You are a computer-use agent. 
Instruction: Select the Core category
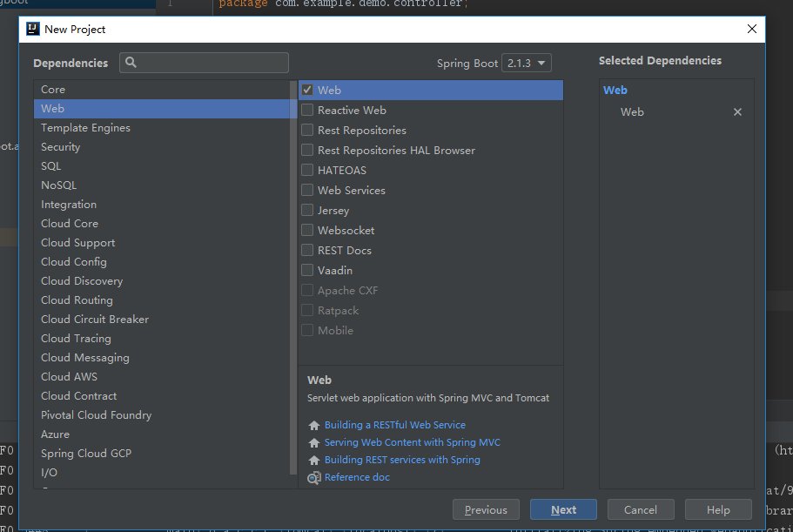tap(162, 90)
